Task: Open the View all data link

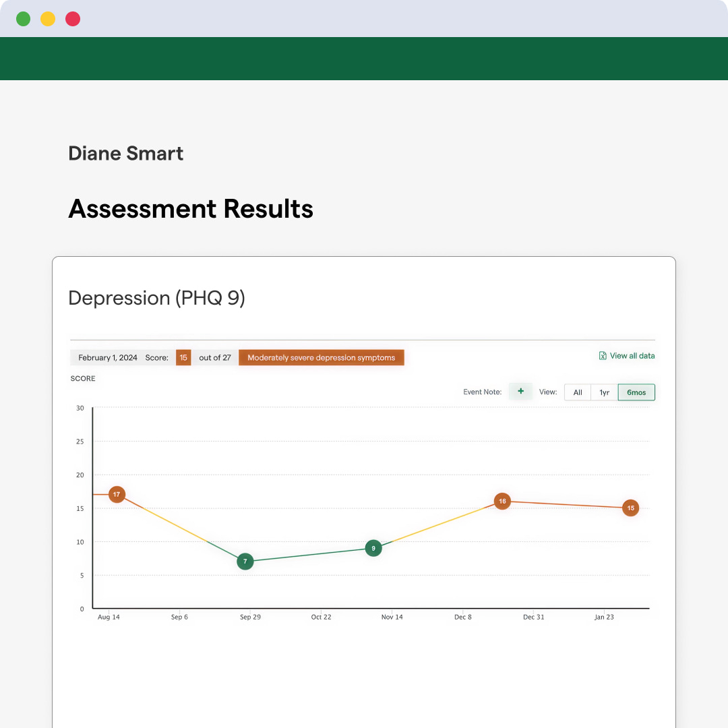Action: pyautogui.click(x=632, y=356)
